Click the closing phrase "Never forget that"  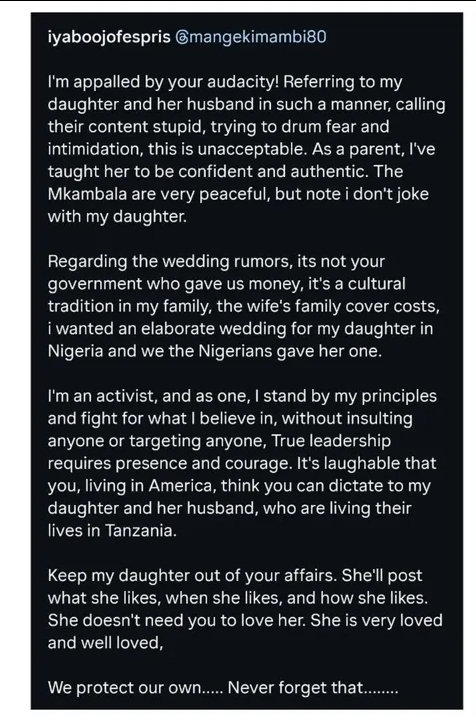click(x=295, y=687)
